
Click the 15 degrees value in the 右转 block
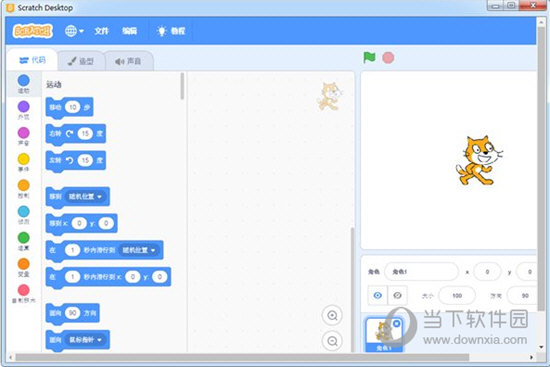pyautogui.click(x=85, y=133)
